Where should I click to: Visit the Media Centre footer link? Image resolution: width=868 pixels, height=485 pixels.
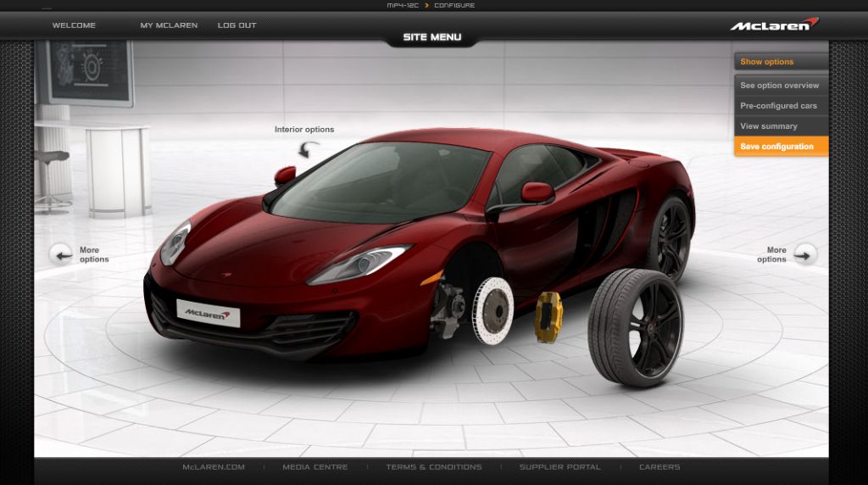314,467
